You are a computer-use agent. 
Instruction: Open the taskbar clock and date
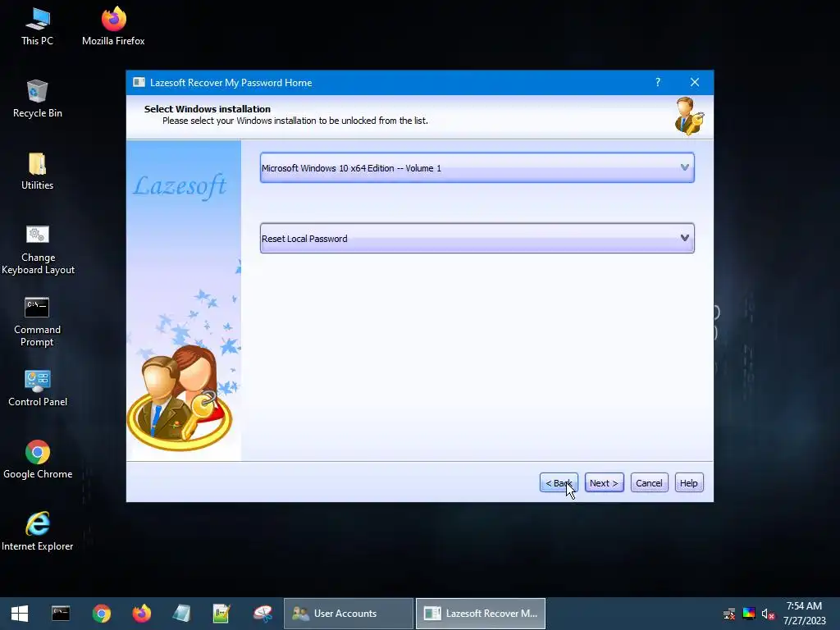[804, 614]
